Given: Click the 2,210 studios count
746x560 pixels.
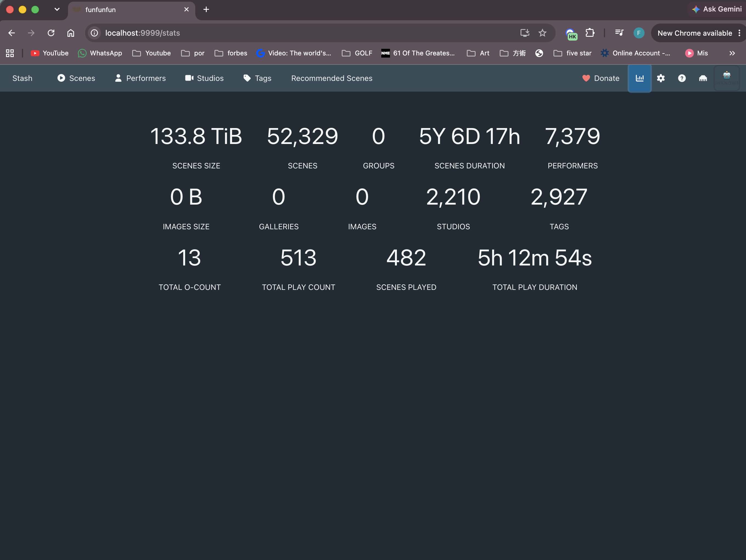Looking at the screenshot, I should click(x=453, y=197).
